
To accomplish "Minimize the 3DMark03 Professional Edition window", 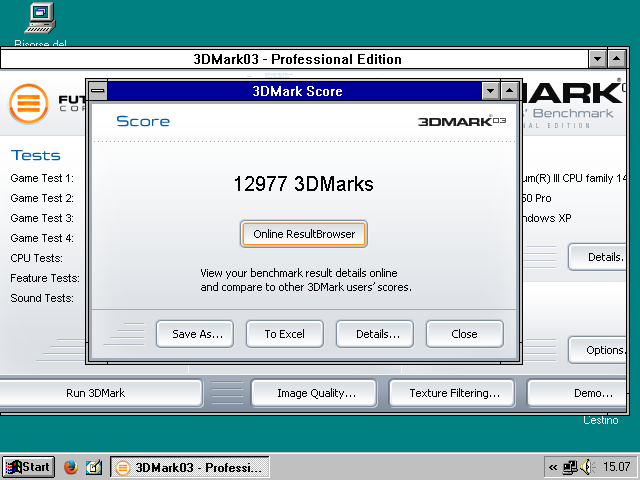I will [x=598, y=59].
